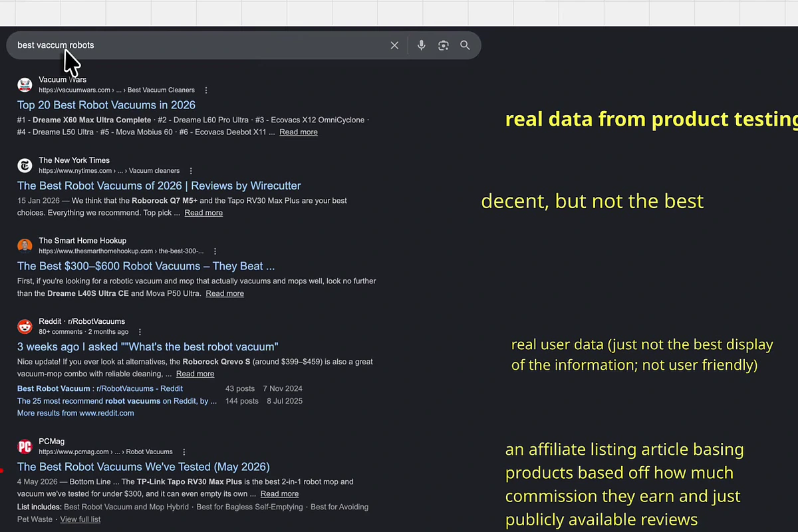Click 'The Smart Home Hookup' site name
Image resolution: width=798 pixels, height=532 pixels.
[82, 241]
